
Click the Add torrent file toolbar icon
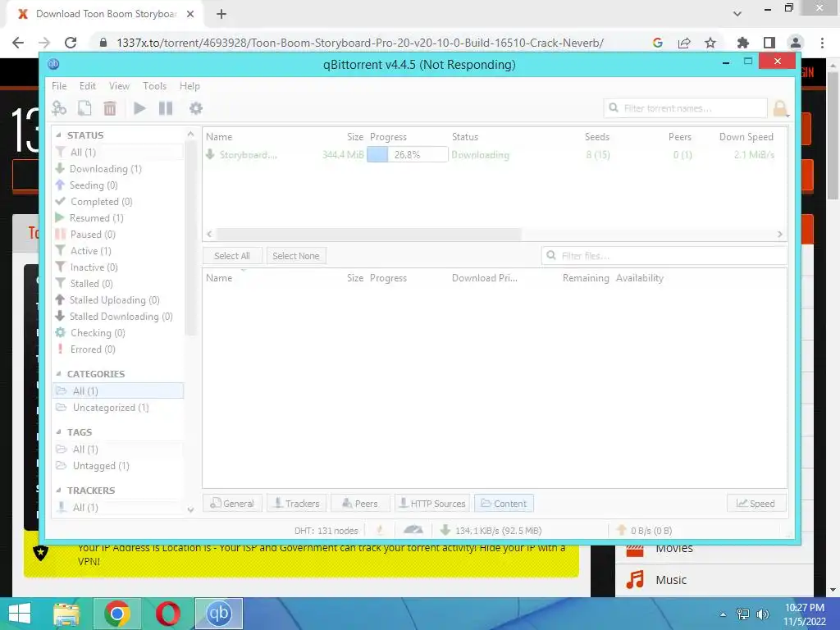(84, 108)
